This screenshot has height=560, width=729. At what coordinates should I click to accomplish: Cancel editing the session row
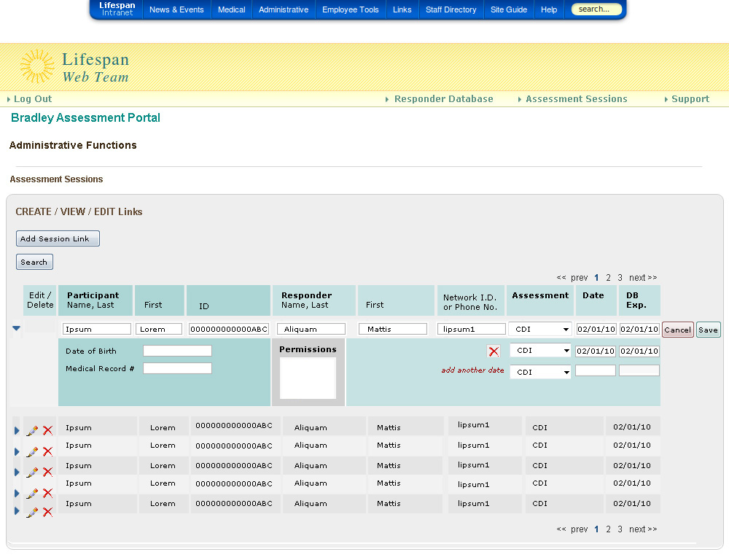click(677, 330)
